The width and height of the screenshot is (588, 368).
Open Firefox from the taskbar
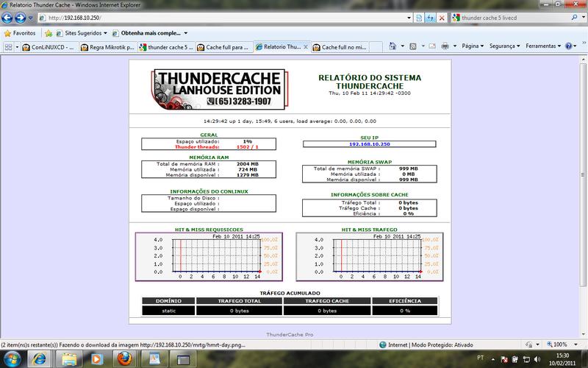[x=124, y=359]
